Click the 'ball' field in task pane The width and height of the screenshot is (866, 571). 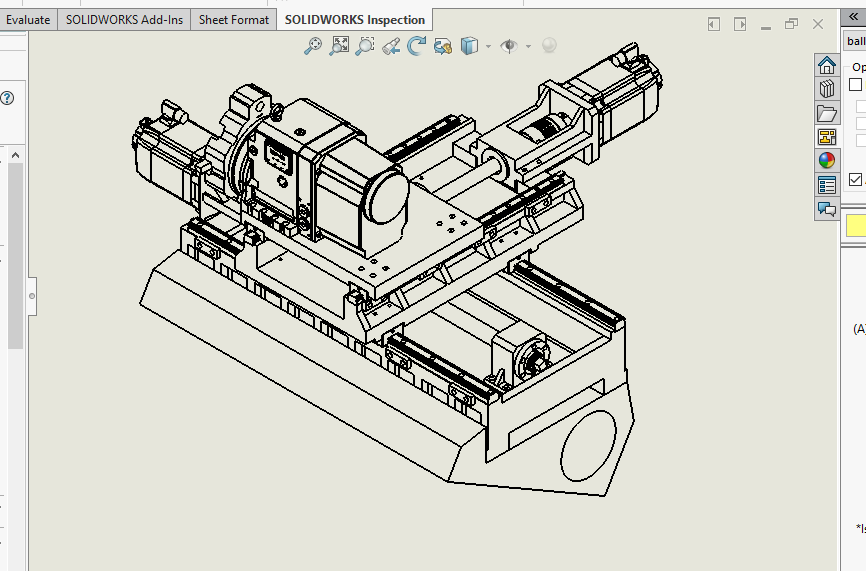coord(856,41)
